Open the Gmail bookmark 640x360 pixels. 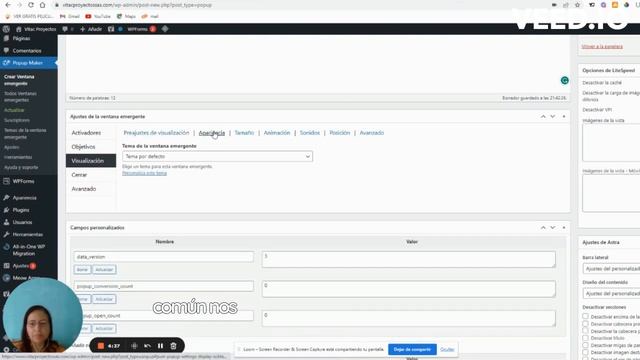(70, 16)
